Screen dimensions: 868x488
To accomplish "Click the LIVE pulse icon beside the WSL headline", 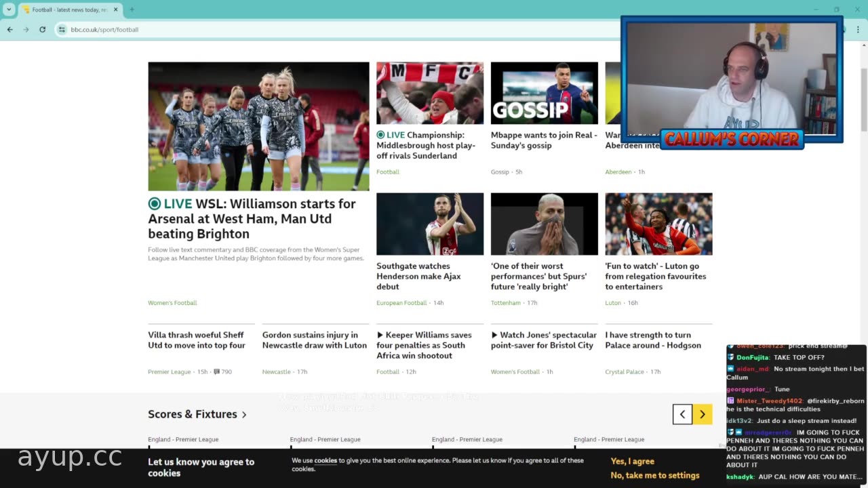I will tap(155, 203).
